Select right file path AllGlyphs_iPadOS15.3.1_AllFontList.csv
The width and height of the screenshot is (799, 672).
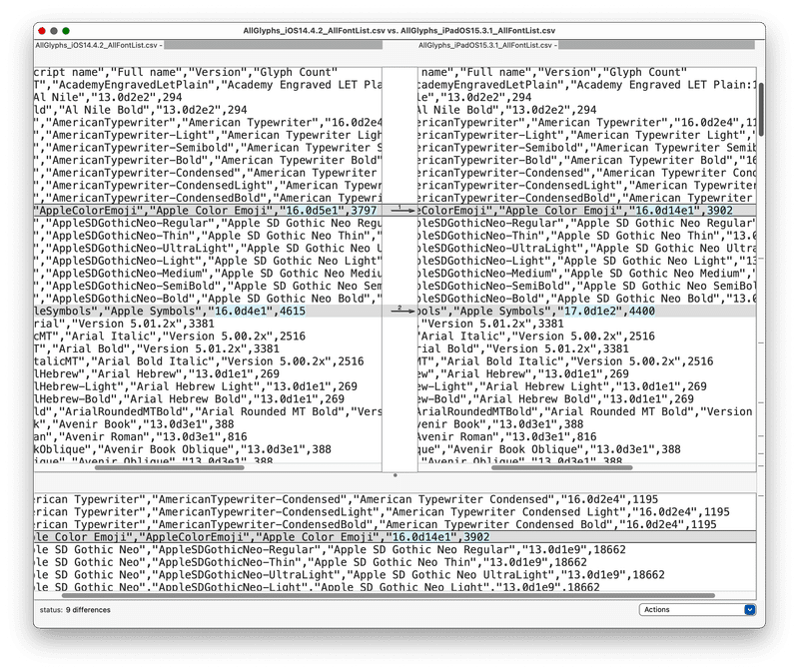[x=485, y=45]
